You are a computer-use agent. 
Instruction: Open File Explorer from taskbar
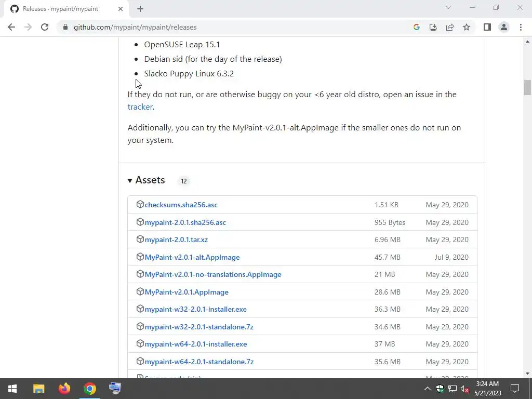click(38, 389)
